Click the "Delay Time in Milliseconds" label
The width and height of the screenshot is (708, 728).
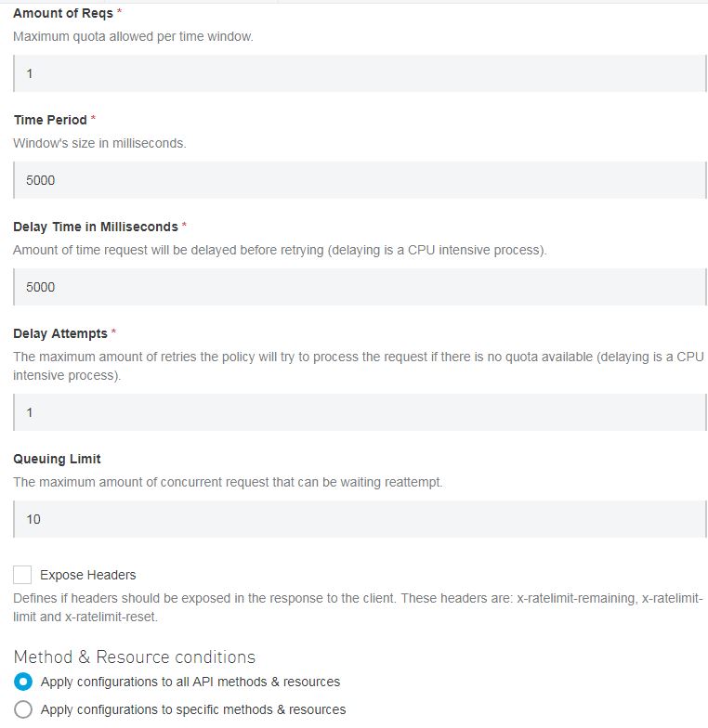(x=96, y=227)
